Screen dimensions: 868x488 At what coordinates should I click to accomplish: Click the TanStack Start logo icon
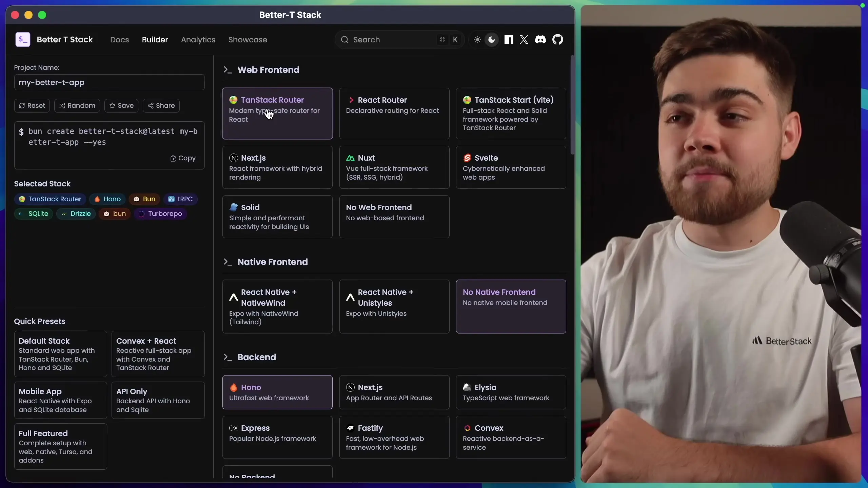coord(467,100)
